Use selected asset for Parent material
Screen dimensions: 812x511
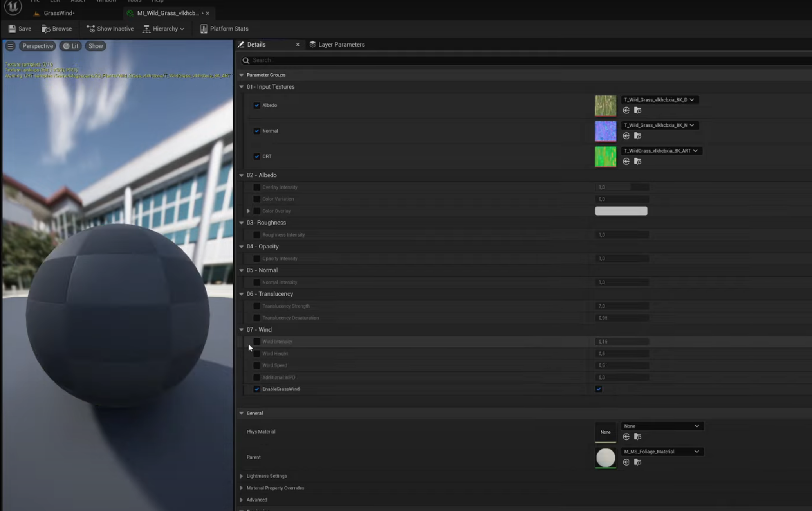pyautogui.click(x=626, y=462)
